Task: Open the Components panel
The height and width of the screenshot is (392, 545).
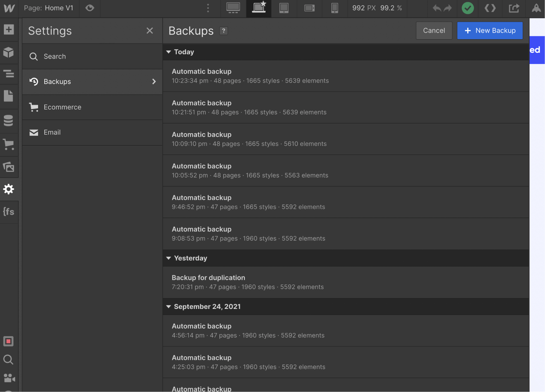Action: tap(9, 52)
